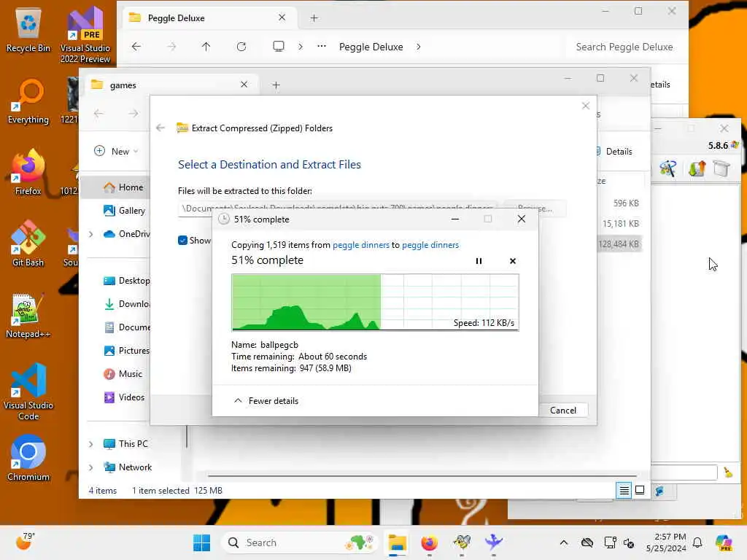Toggle Show extracted files checkbox
This screenshot has height=560, width=747.
click(x=182, y=241)
